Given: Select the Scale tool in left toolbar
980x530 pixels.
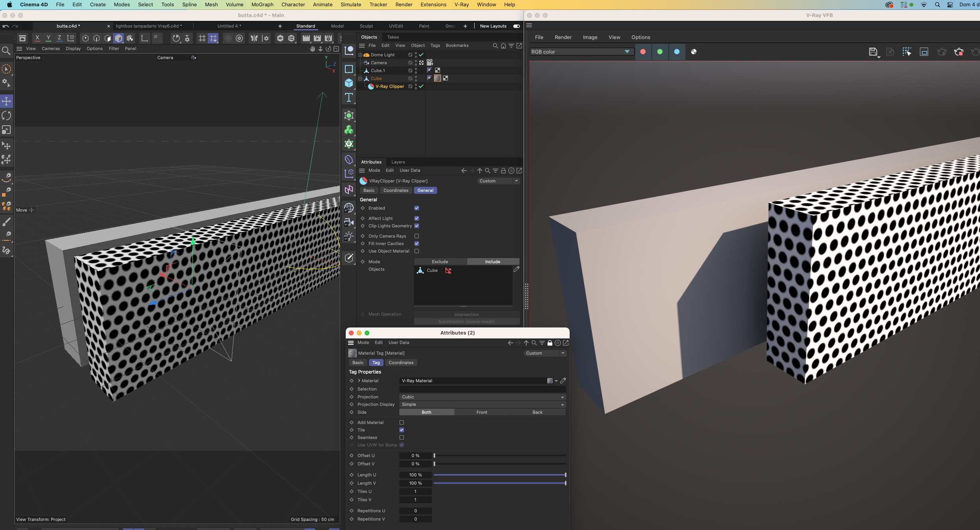Looking at the screenshot, I should [x=6, y=130].
